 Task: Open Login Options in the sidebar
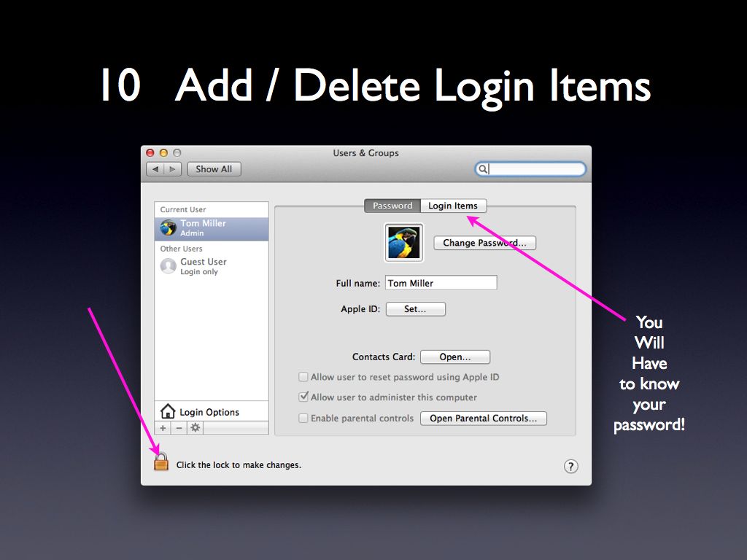tap(212, 411)
